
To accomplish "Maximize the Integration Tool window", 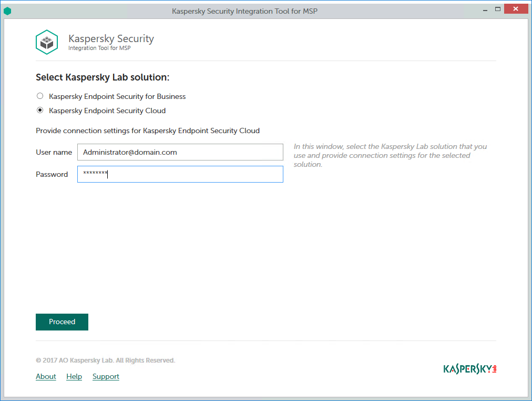I will (x=498, y=9).
